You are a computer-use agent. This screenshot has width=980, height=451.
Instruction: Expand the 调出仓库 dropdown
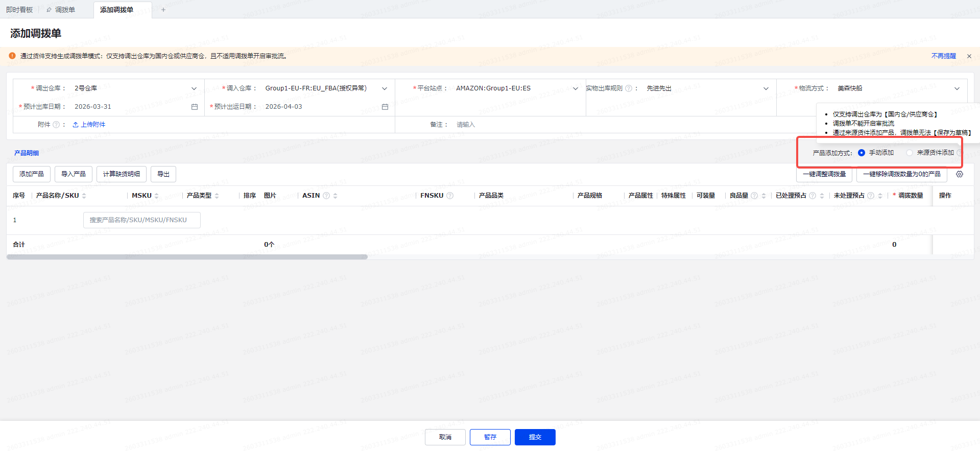pos(194,88)
